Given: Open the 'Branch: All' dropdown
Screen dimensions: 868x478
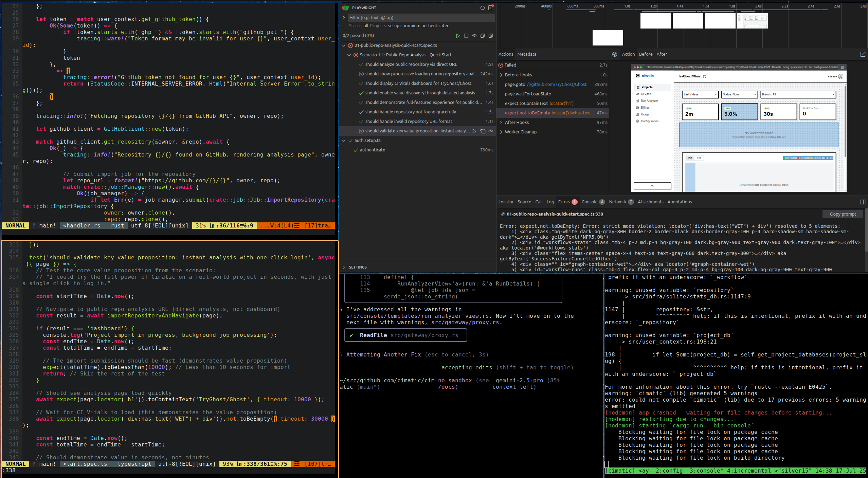Looking at the screenshot, I should tap(797, 95).
